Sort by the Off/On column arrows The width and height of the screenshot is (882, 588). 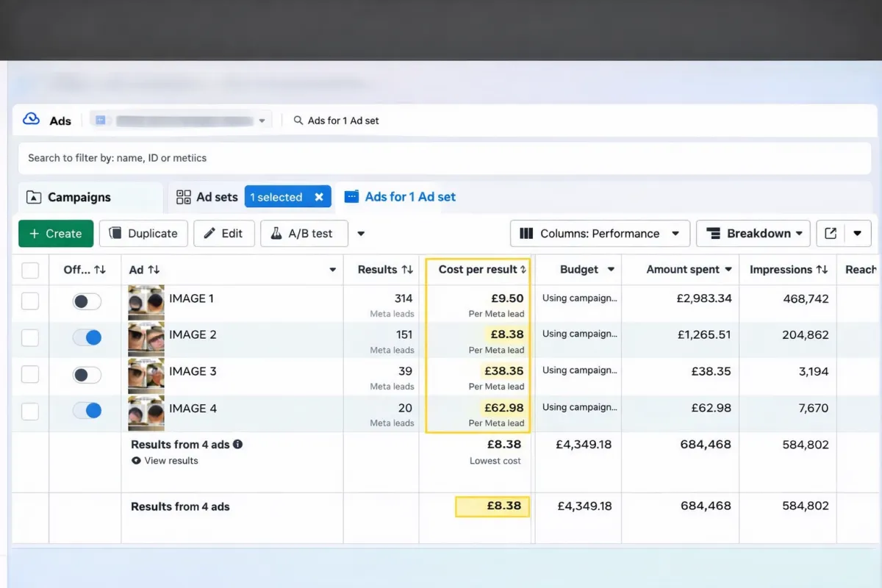[100, 270]
